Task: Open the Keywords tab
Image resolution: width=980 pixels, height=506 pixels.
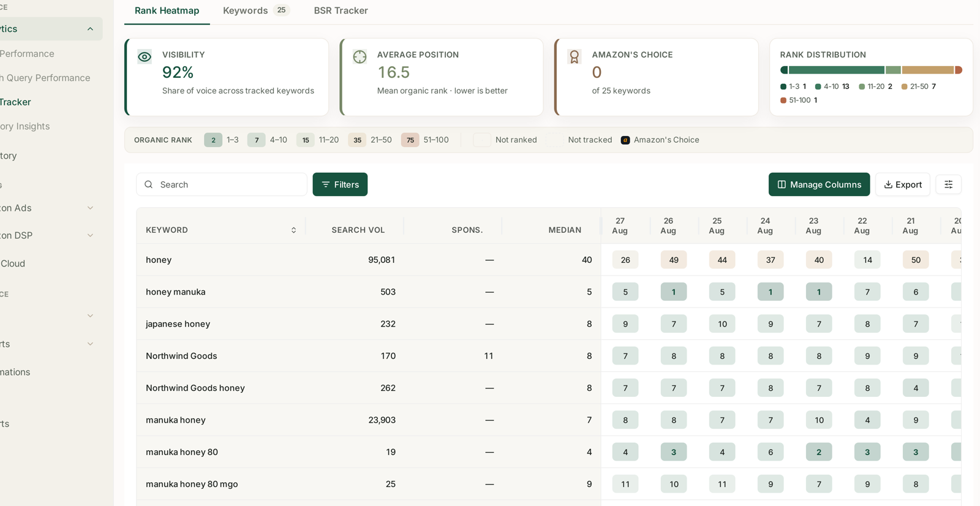Action: (255, 10)
